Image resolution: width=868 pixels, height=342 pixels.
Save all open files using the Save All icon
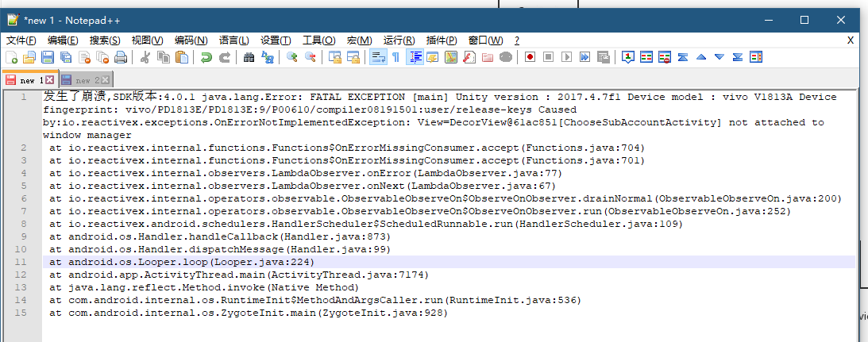click(66, 57)
